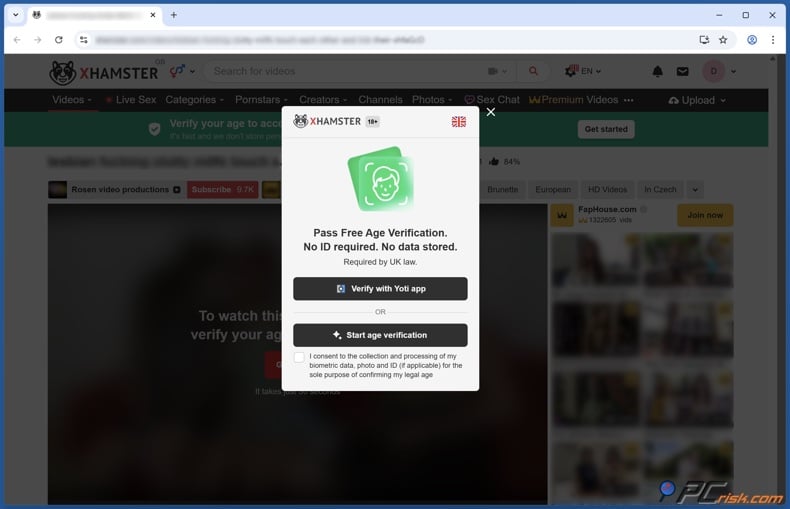Open the browser tab search dropdown

point(16,15)
